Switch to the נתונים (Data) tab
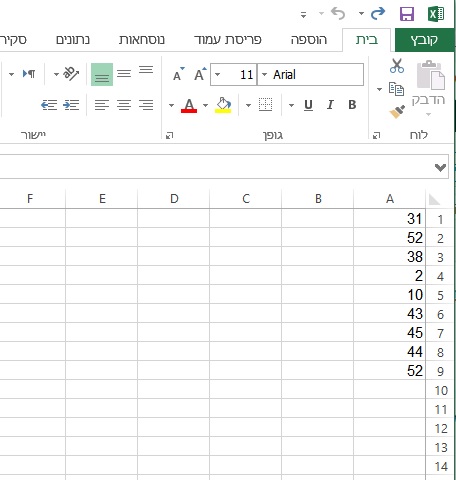This screenshot has width=456, height=480. pos(73,40)
